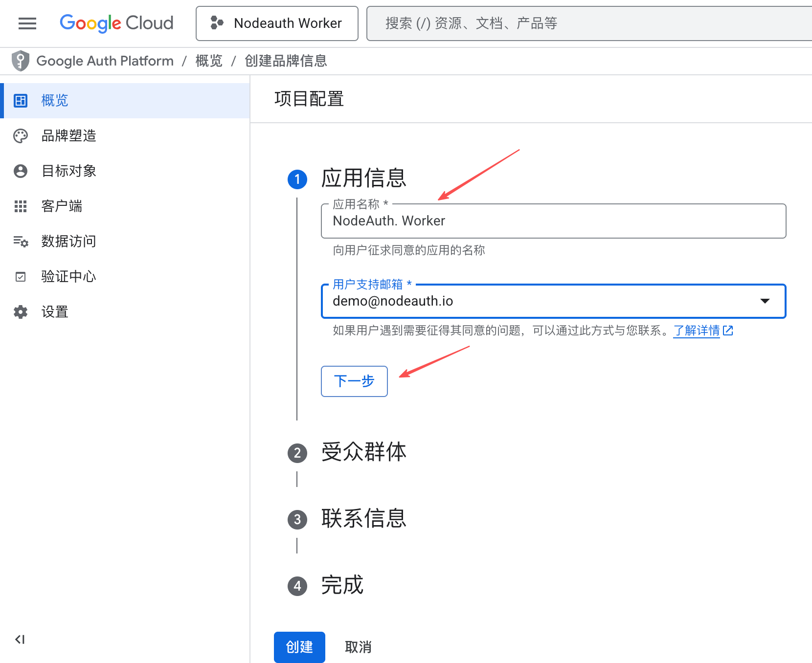Click the 设置 gear icon
Viewport: 812px width, 663px height.
(21, 312)
